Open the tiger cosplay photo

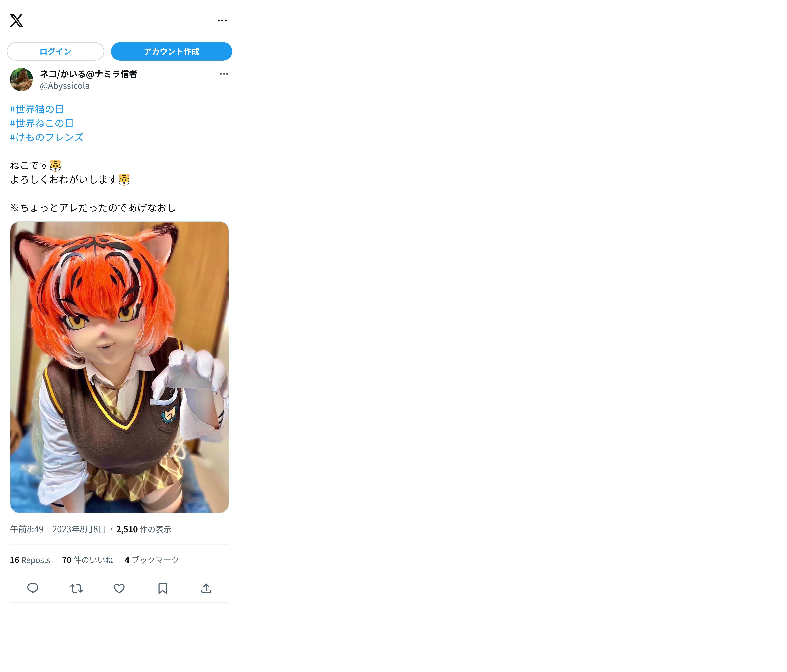[x=119, y=367]
